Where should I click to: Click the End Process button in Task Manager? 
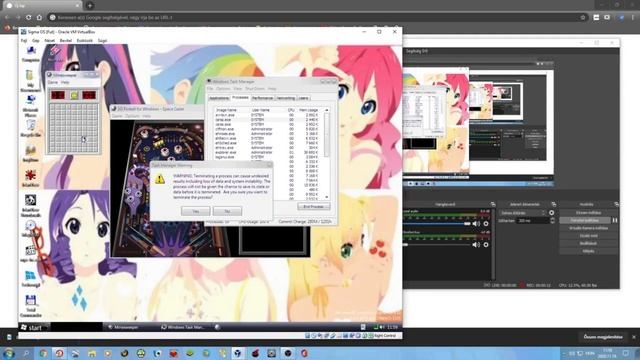pyautogui.click(x=313, y=207)
